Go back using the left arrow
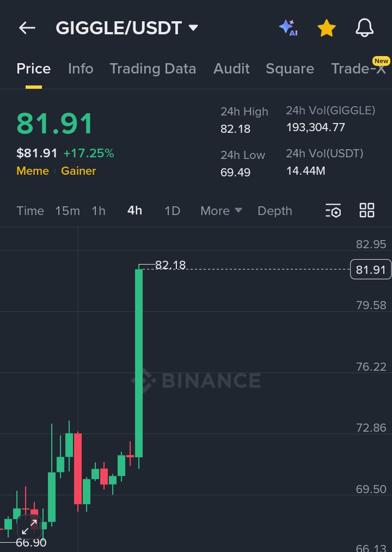392x552 pixels. [27, 28]
